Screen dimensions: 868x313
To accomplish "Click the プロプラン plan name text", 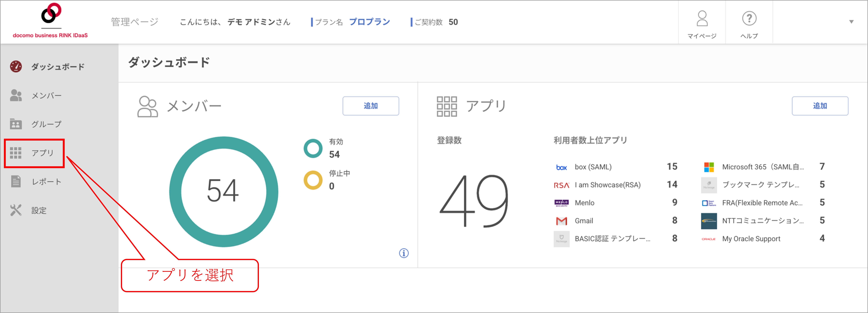I will (369, 22).
